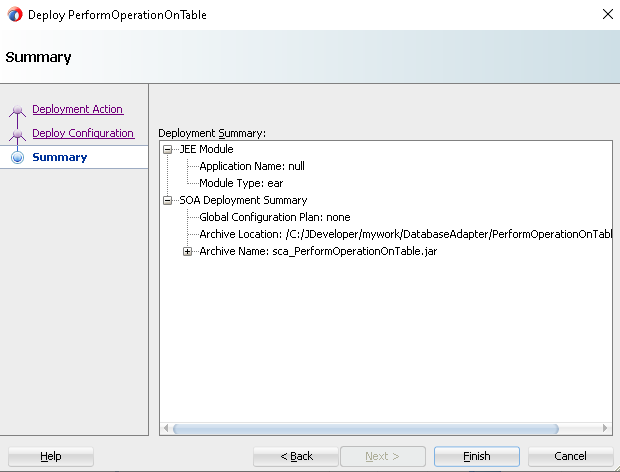Expand the Archive Name sca_PerformOperationOnTable.jar node
Image resolution: width=620 pixels, height=472 pixels.
click(x=187, y=251)
